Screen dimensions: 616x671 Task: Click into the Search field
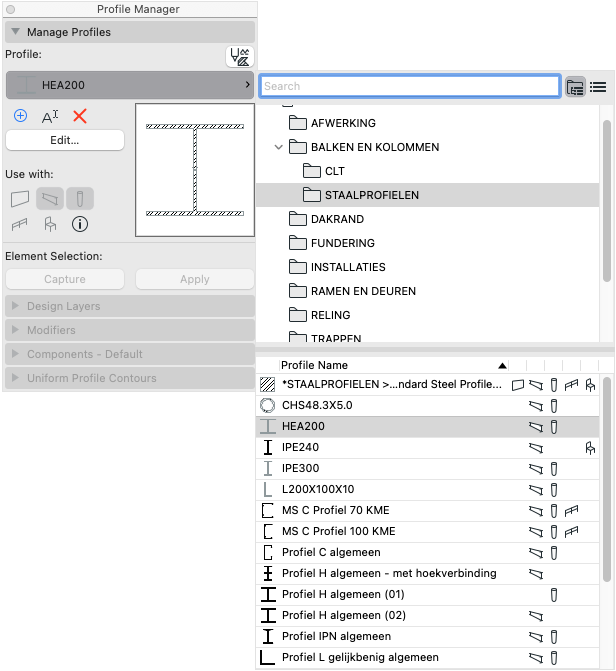(410, 86)
